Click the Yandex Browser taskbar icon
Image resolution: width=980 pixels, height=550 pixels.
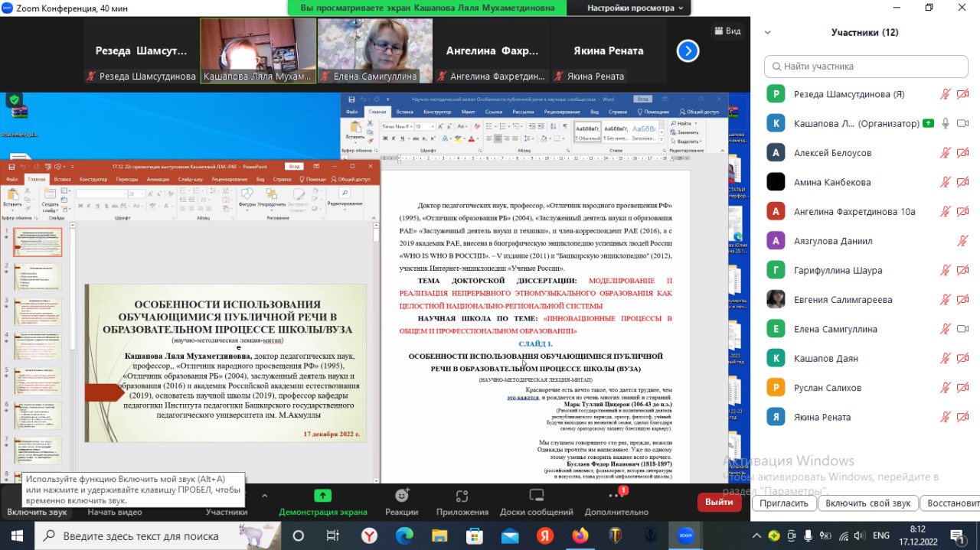[x=369, y=535]
